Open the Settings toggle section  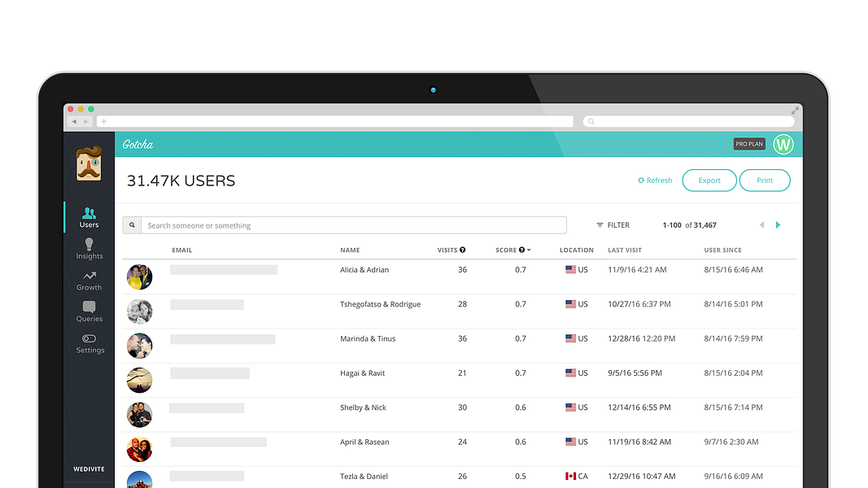click(89, 343)
